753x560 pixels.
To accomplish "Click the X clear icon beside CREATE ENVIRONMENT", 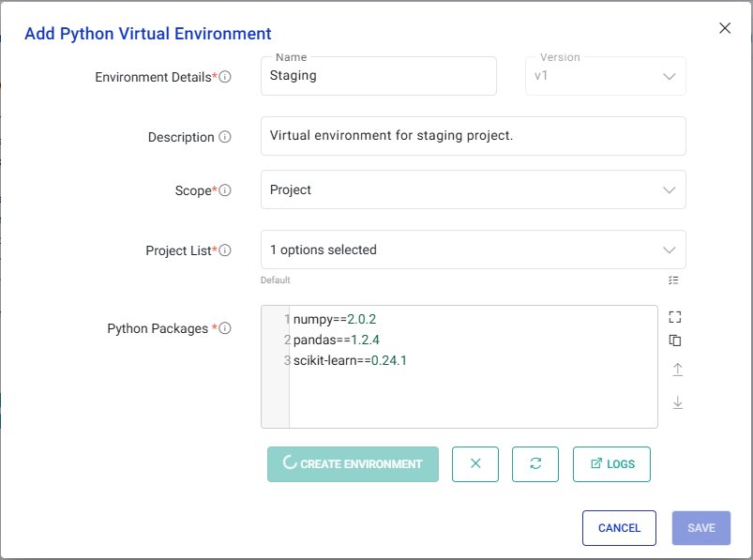I will 474,463.
